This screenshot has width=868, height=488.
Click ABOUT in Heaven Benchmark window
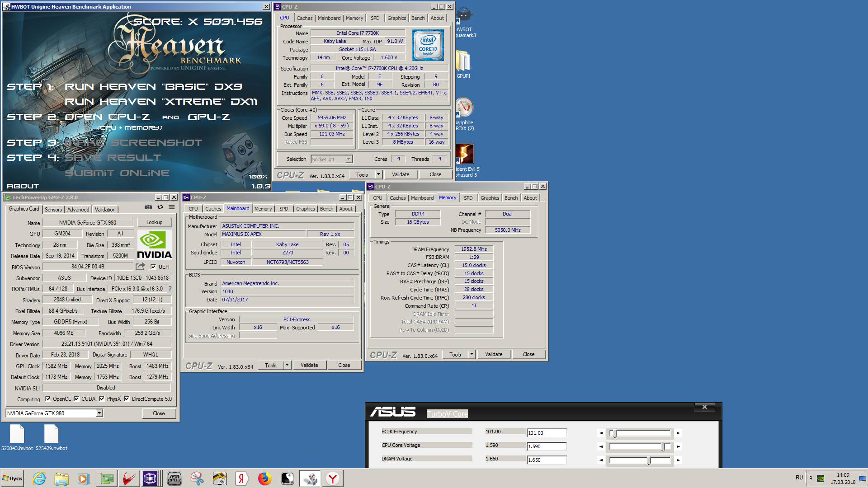(x=23, y=186)
